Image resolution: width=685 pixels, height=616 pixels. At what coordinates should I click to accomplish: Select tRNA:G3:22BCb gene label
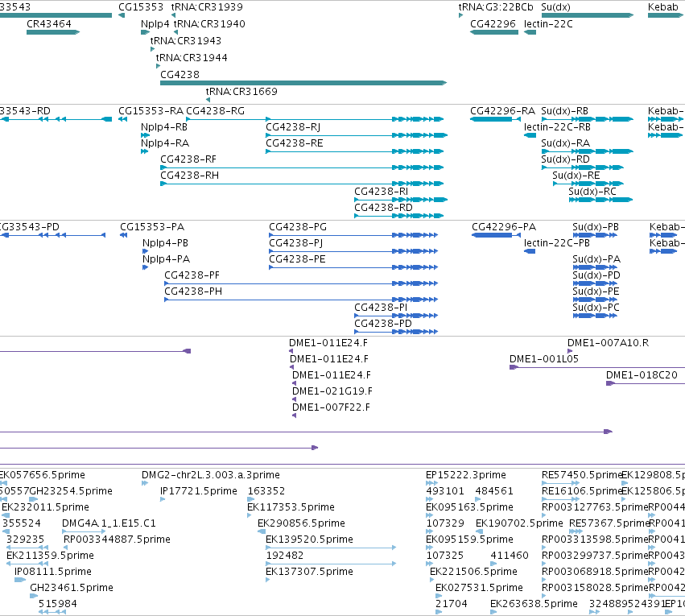(x=496, y=7)
